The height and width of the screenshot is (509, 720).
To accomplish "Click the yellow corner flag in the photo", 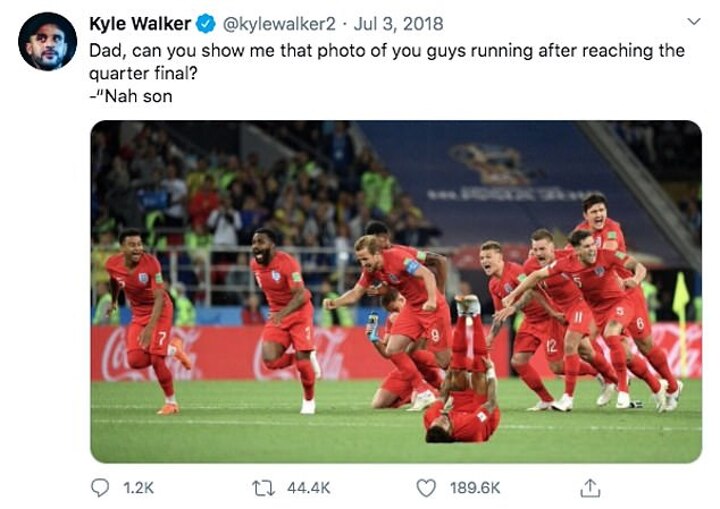I will pyautogui.click(x=680, y=300).
